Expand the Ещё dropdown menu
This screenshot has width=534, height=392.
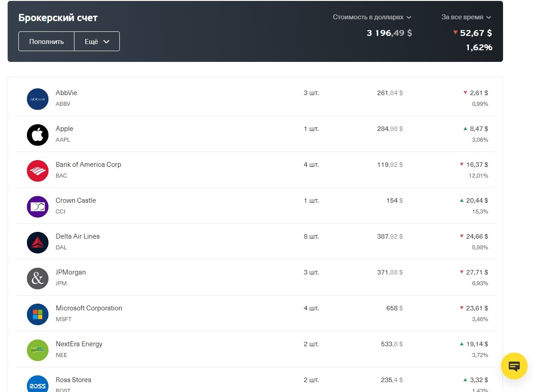point(97,42)
